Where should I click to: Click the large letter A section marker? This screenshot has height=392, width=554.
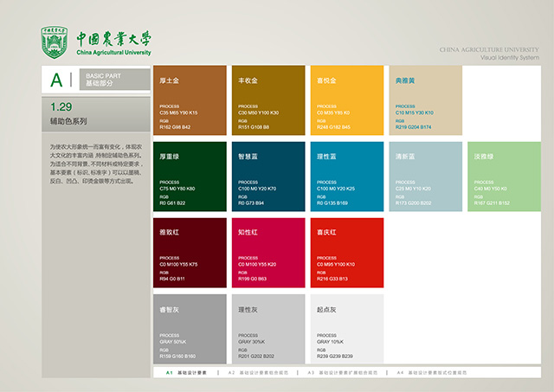[x=57, y=80]
